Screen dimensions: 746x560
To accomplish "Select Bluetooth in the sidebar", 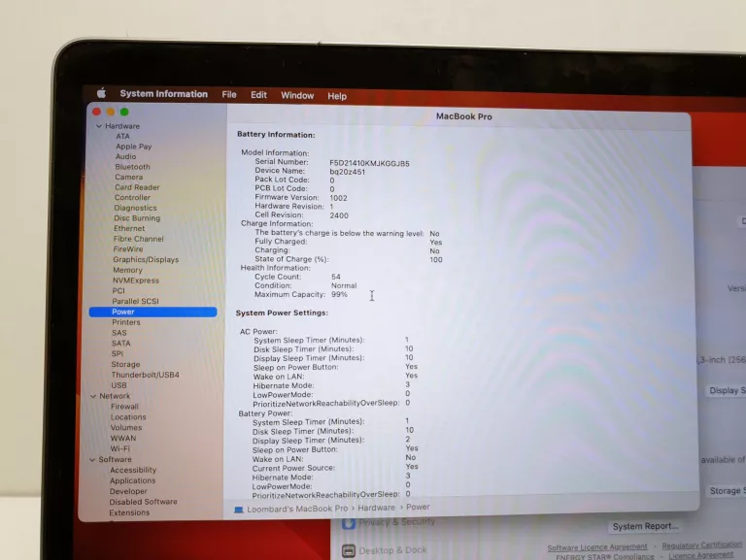I will tap(132, 167).
